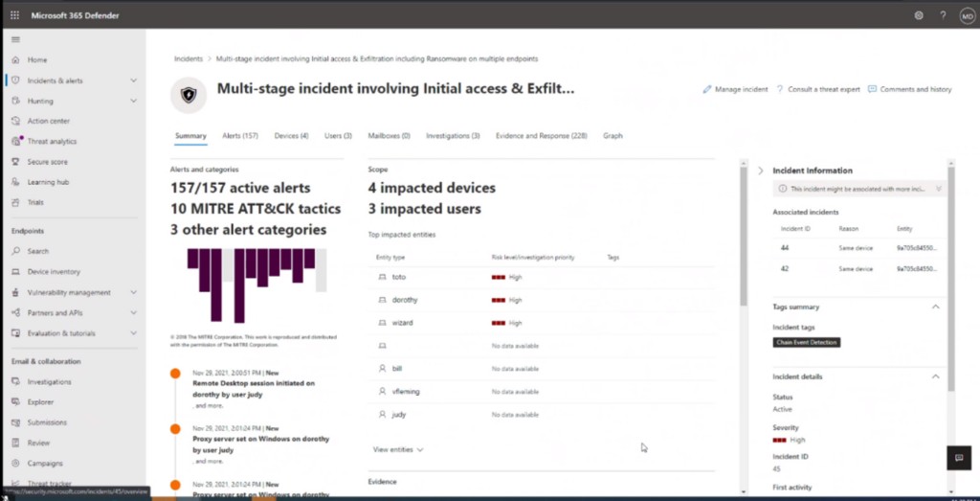980x501 pixels.
Task: Click the Partners and APIs icon
Action: coord(15,312)
